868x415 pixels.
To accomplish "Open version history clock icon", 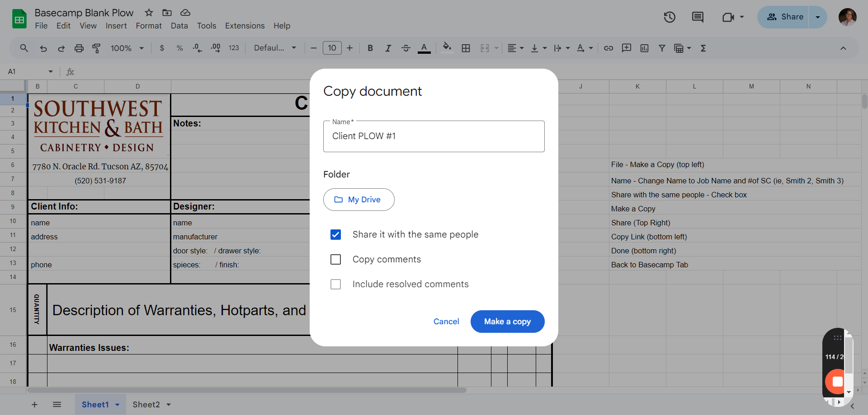I will point(670,17).
